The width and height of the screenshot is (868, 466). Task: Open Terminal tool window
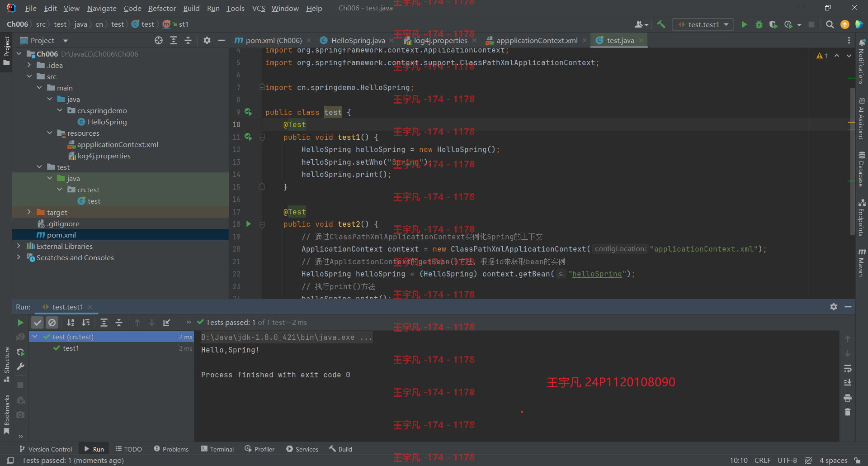tap(217, 449)
